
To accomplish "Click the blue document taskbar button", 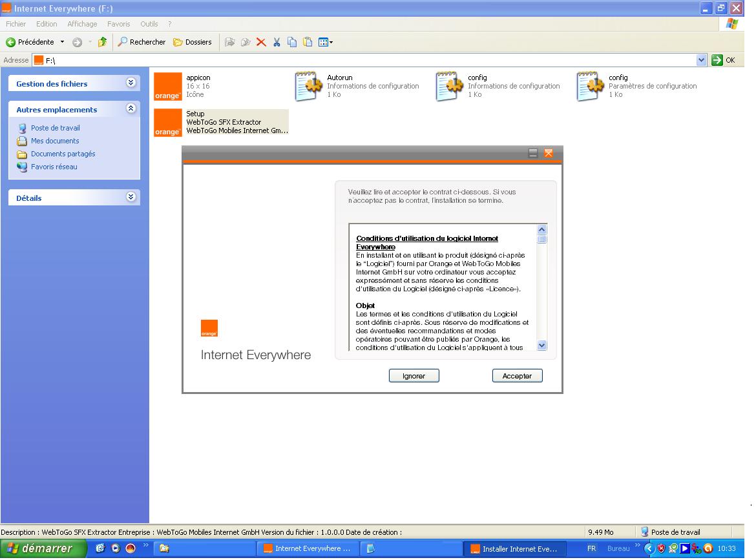I will (411, 549).
